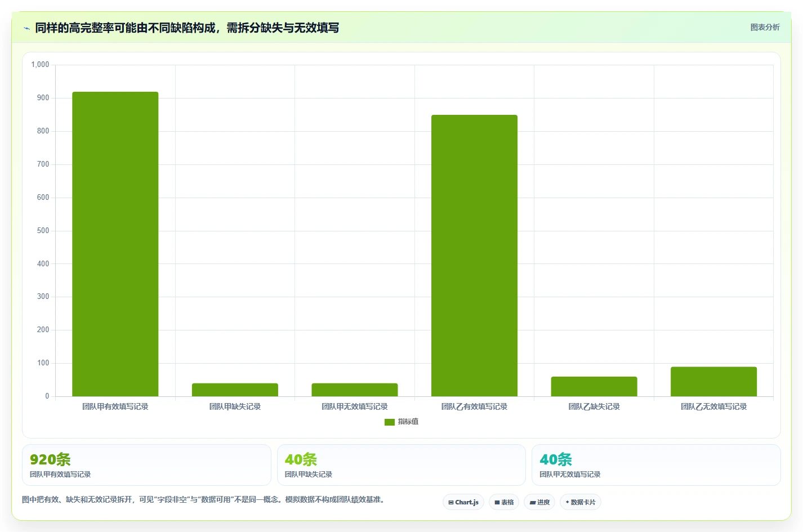Select the 数据卡片 tag chip

[581, 502]
